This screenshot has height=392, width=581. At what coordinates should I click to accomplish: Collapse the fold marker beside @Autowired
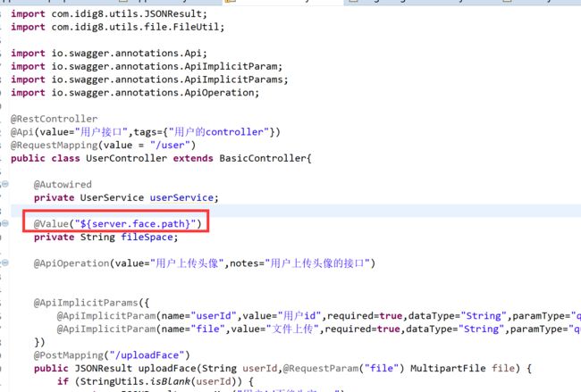tap(5, 184)
